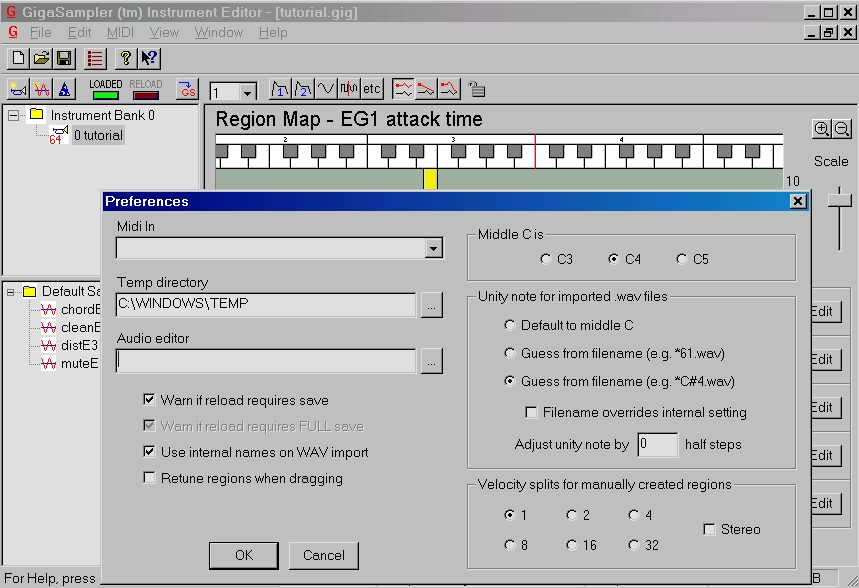This screenshot has width=859, height=588.
Task: Click the yellow question mark help icon
Action: tap(125, 58)
